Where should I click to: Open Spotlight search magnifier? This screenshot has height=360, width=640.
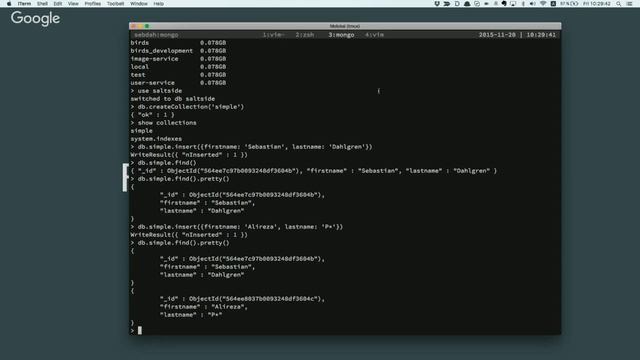(619, 4)
